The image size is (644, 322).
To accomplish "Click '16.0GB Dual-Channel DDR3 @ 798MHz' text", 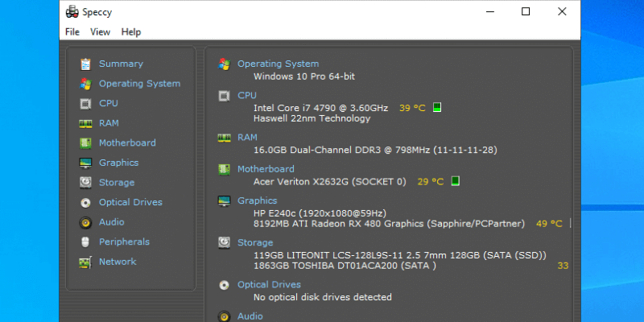I will coord(341,151).
